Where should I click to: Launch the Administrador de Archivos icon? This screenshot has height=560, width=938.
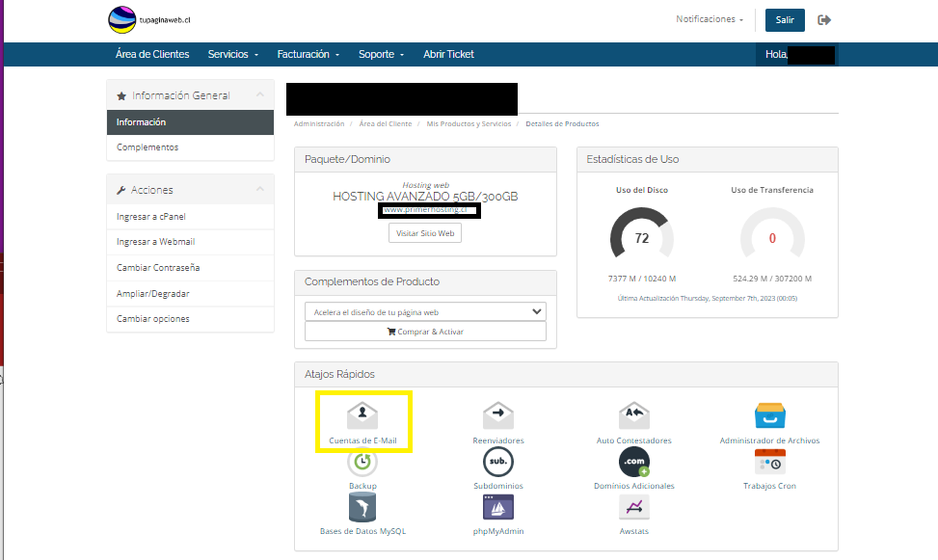pos(769,415)
